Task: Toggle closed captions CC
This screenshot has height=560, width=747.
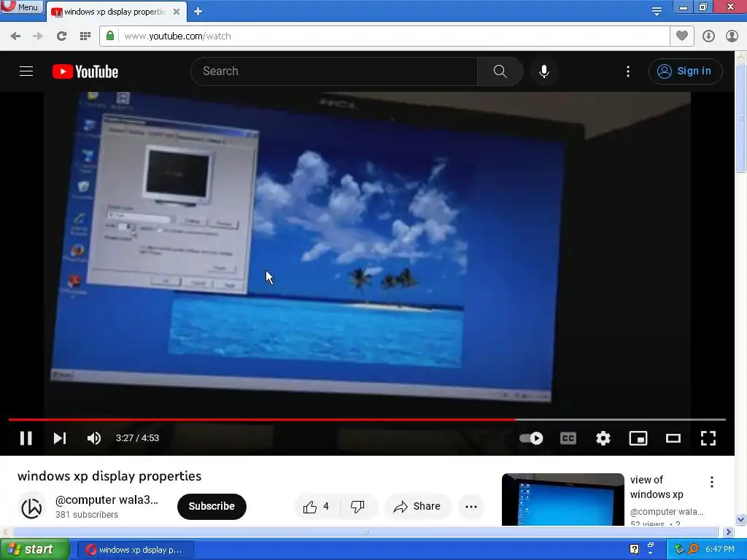Action: click(x=568, y=438)
